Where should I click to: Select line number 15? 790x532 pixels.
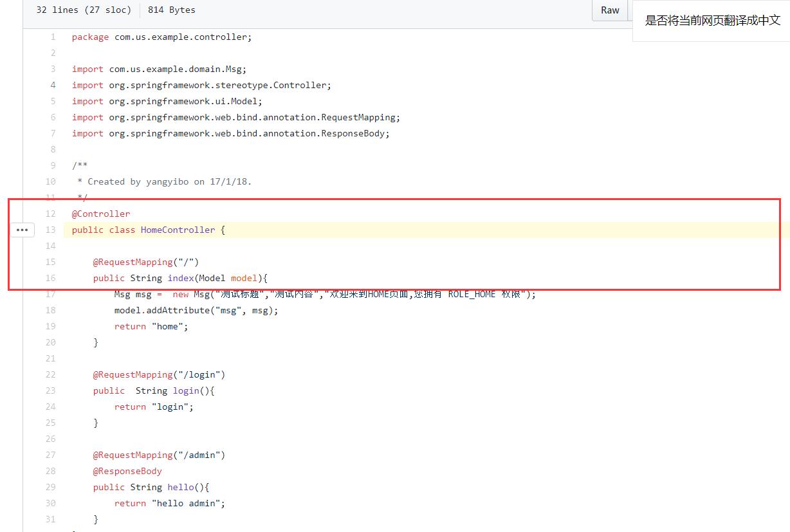click(51, 262)
